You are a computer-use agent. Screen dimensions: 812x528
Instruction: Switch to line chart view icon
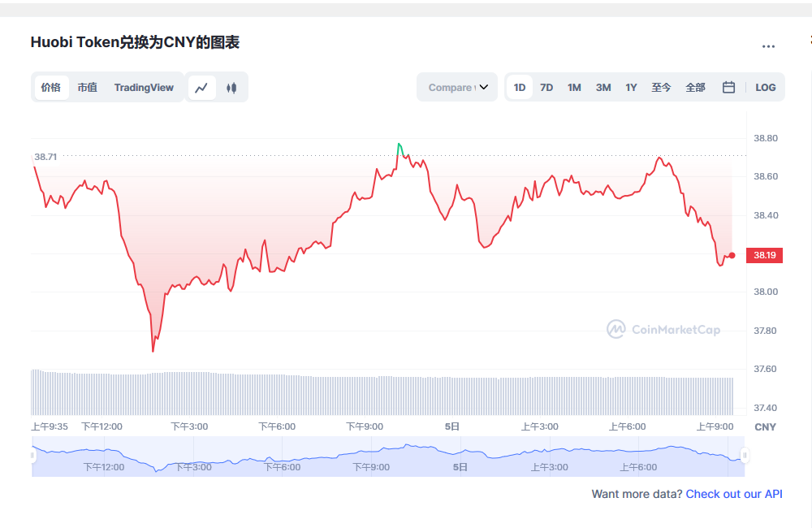(x=201, y=88)
